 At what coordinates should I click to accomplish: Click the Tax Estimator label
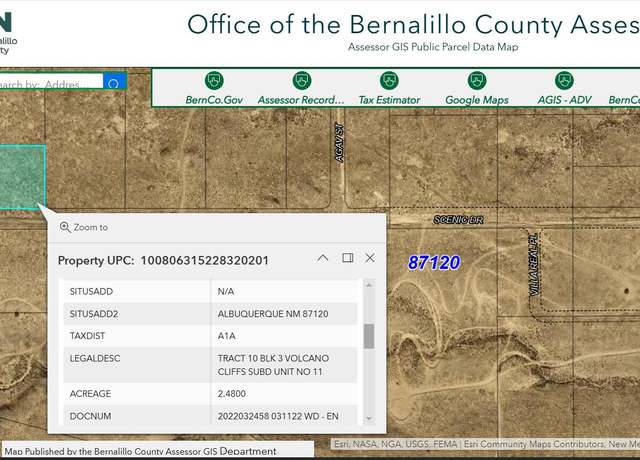389,100
